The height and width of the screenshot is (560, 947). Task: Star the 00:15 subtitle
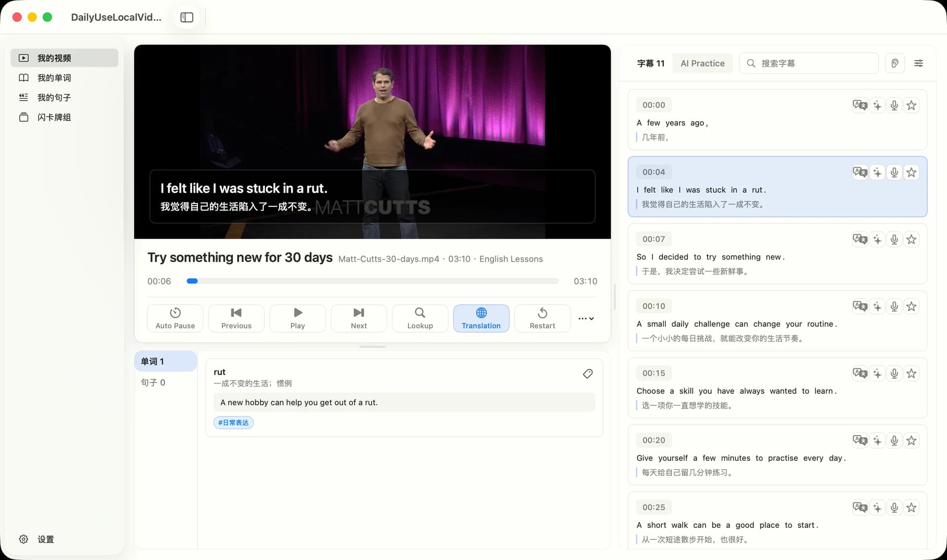click(911, 373)
